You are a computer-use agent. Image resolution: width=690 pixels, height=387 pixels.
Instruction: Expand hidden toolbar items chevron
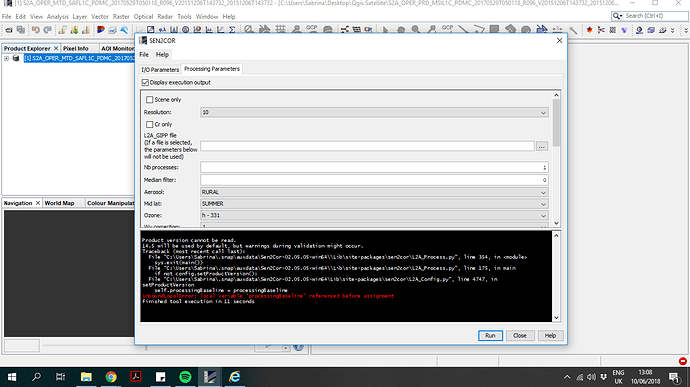(672, 30)
